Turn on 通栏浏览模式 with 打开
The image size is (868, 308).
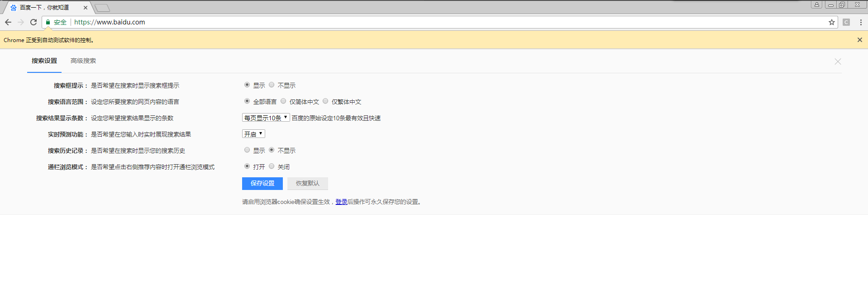247,166
